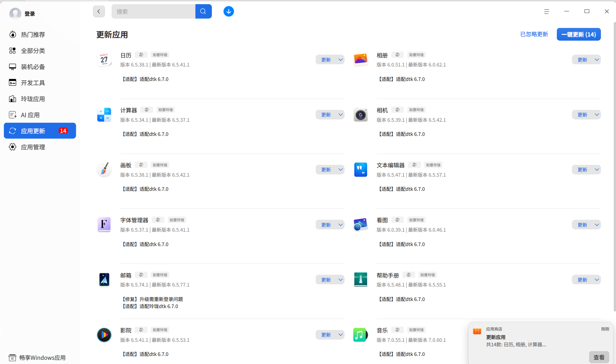
Task: Open 热门推荐 in the sidebar
Action: pyautogui.click(x=40, y=34)
